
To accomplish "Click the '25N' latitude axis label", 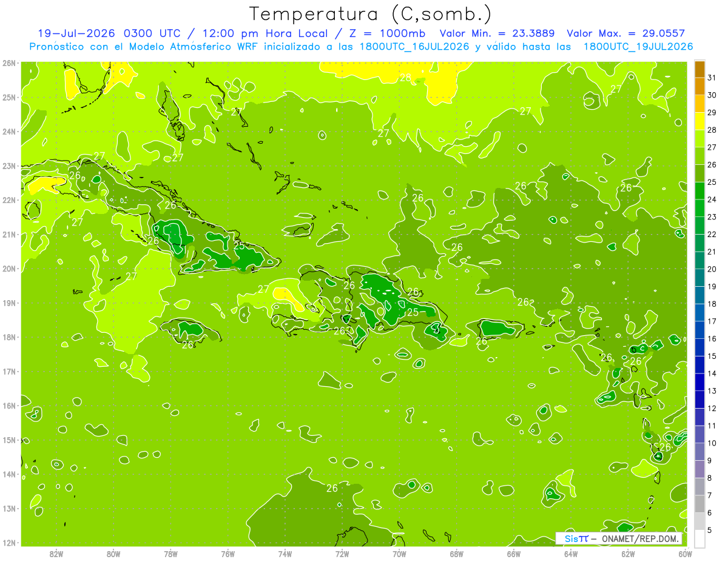I will (8, 97).
